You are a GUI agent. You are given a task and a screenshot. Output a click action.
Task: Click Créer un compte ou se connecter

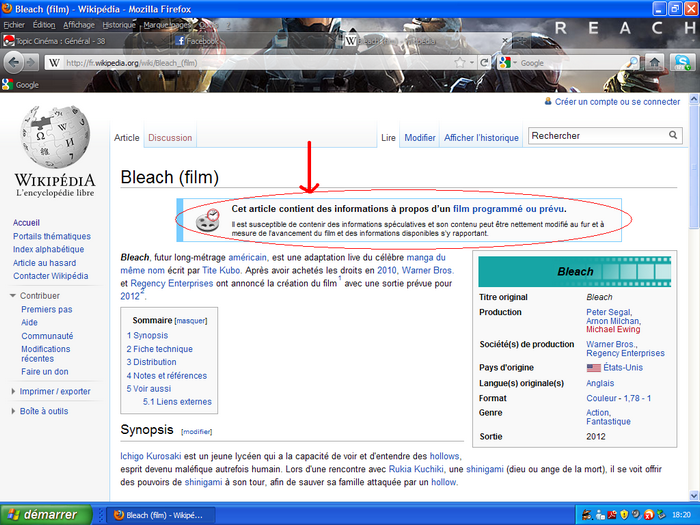coord(617,102)
